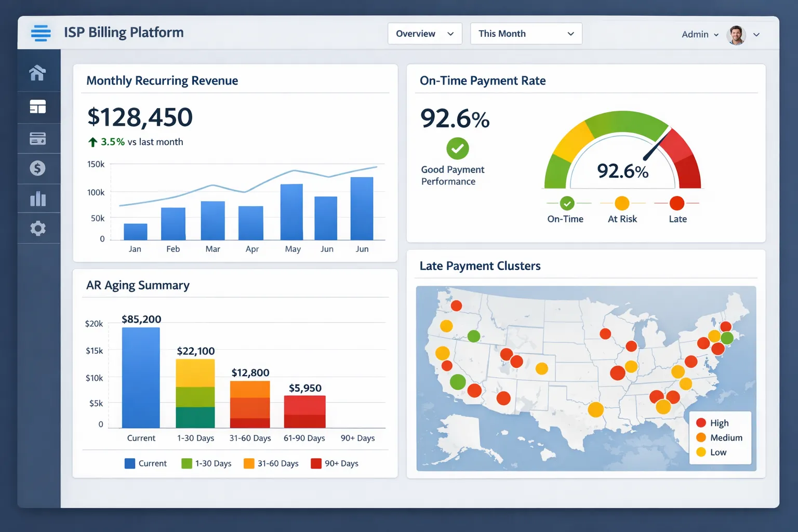Click the orange 31-60 Days legend swatch

coord(249,463)
